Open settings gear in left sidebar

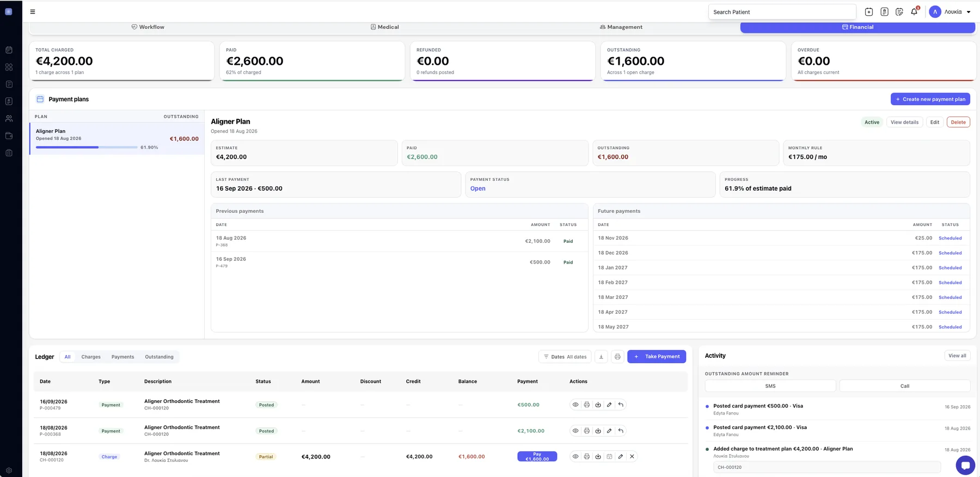tap(9, 470)
